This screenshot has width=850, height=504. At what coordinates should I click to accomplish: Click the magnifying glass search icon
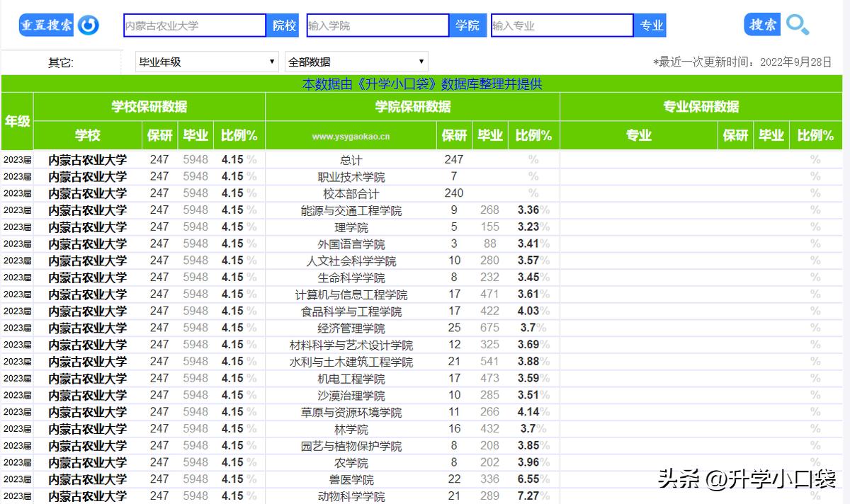(x=798, y=25)
